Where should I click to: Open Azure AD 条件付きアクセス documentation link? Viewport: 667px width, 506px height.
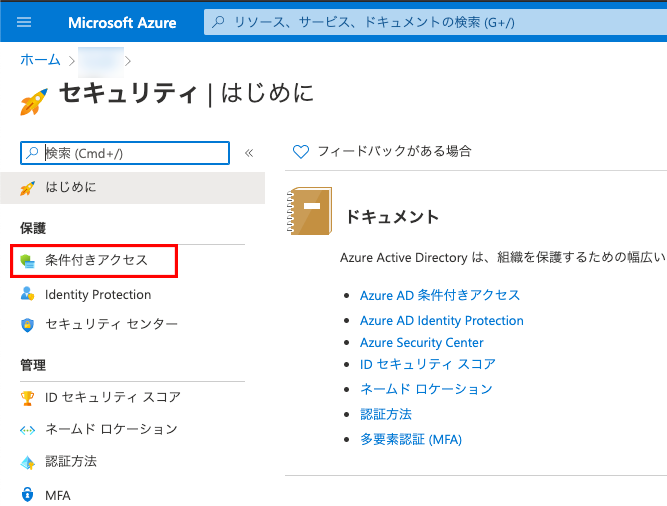(x=440, y=295)
